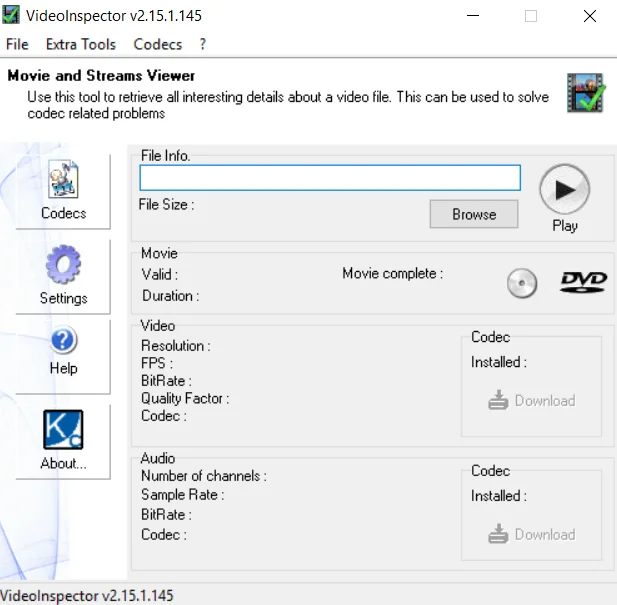Image resolution: width=617 pixels, height=605 pixels.
Task: Click the 'Resolution :' label
Action: point(176,346)
